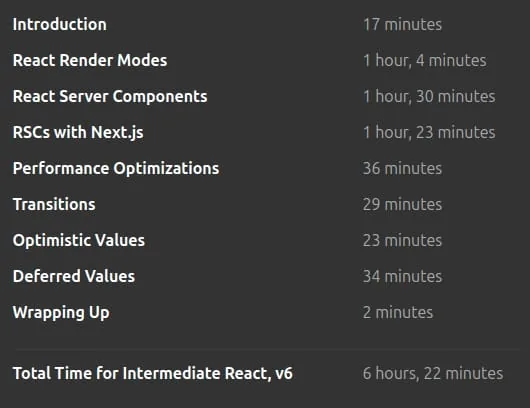Go to the Deferred Values section

point(74,276)
